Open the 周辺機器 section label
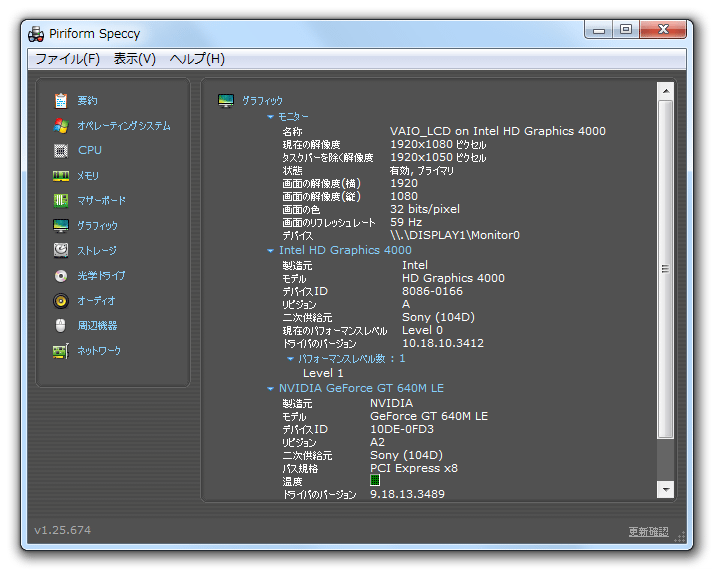Screen dimensions: 718x575 [x=97, y=325]
